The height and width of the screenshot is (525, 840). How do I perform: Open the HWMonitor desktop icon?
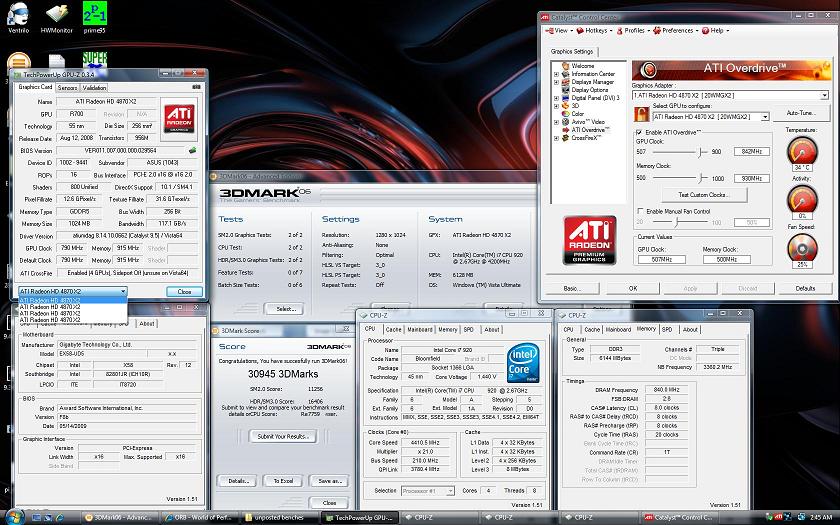56,17
